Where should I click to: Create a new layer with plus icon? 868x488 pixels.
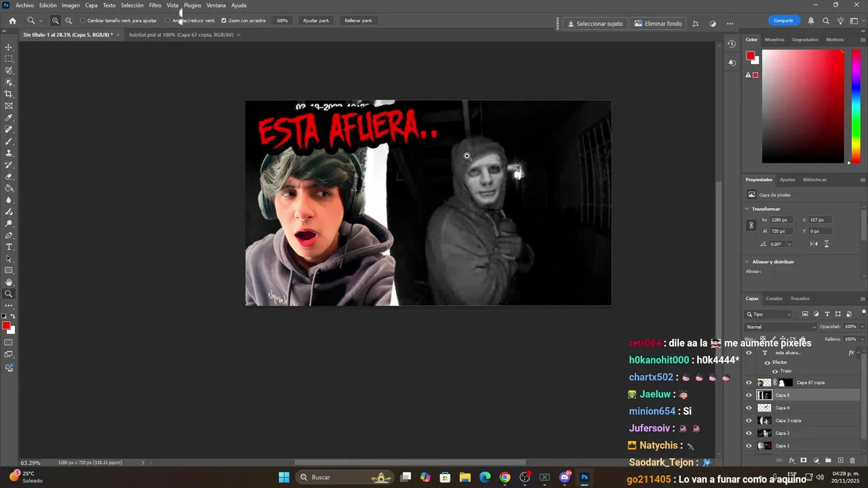pos(840,460)
